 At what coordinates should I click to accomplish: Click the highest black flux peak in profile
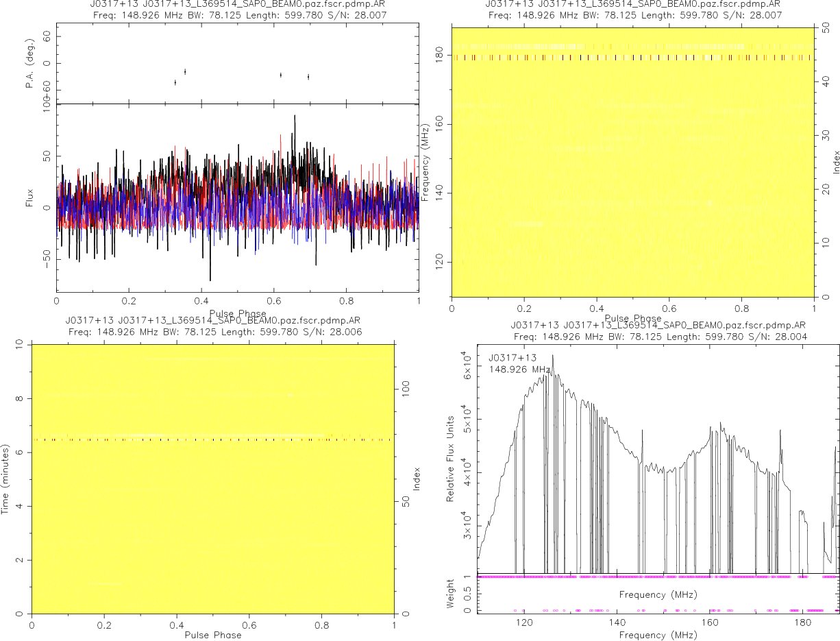pos(295,117)
